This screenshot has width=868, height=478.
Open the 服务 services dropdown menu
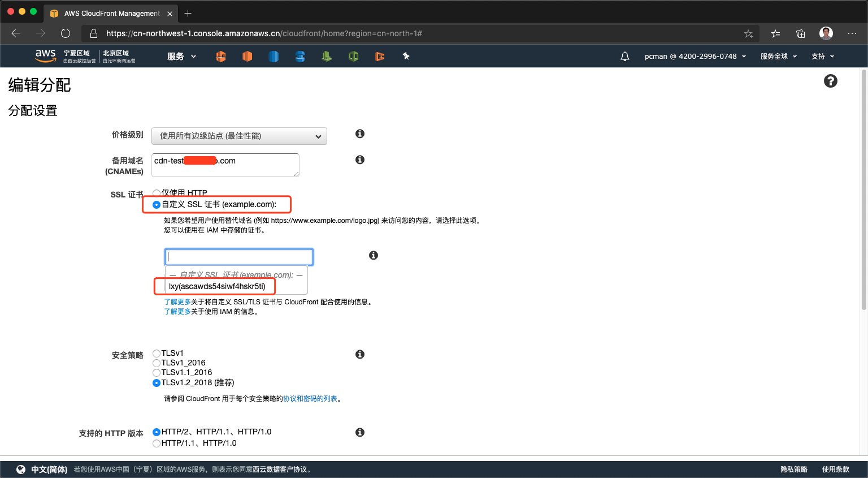(181, 57)
